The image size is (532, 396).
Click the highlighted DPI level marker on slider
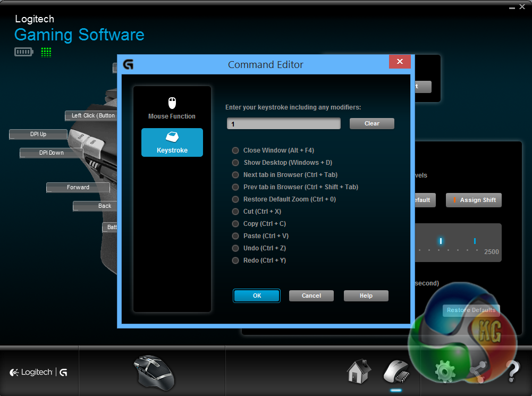[441, 241]
